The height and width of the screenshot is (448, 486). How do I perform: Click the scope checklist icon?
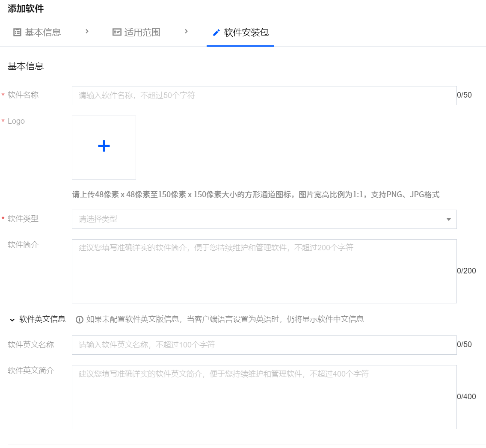pos(117,32)
